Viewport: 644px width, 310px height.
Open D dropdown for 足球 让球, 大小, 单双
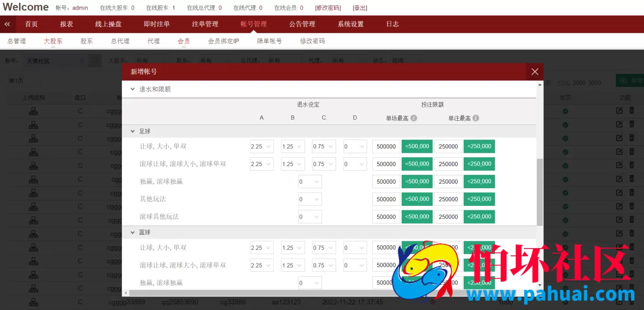(355, 146)
